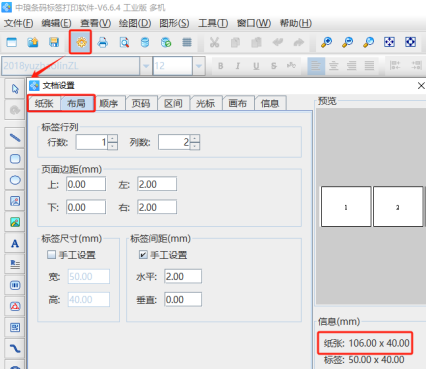Screen dimensions: 427x369
Task: Toggle bold formatting button
Action: click(220, 66)
